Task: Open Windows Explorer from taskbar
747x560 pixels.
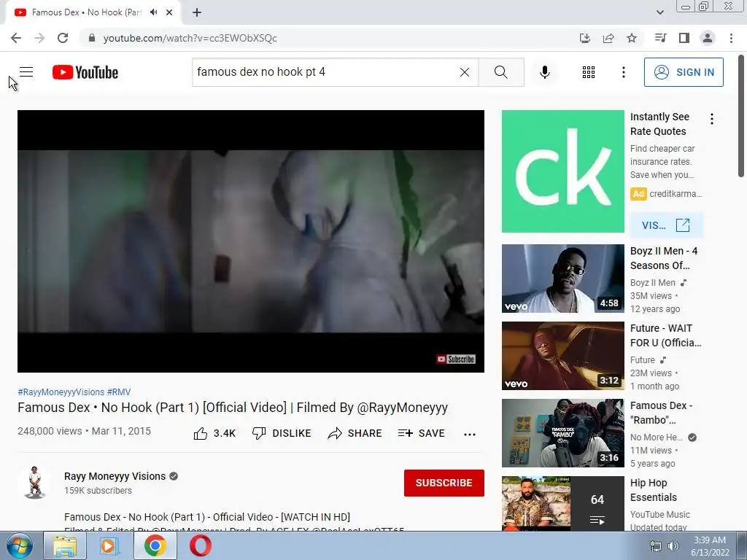Action: 65,546
